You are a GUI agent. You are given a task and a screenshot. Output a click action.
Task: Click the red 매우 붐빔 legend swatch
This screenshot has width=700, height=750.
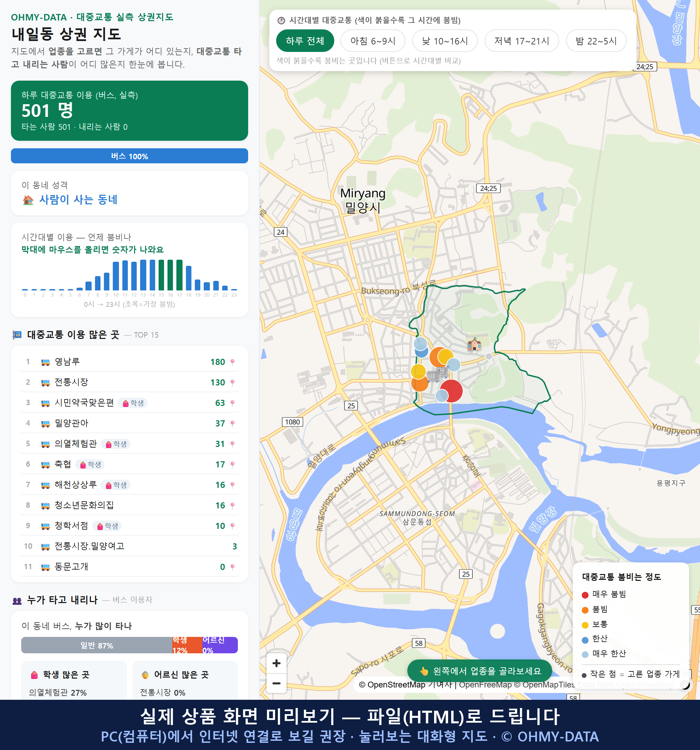point(585,595)
